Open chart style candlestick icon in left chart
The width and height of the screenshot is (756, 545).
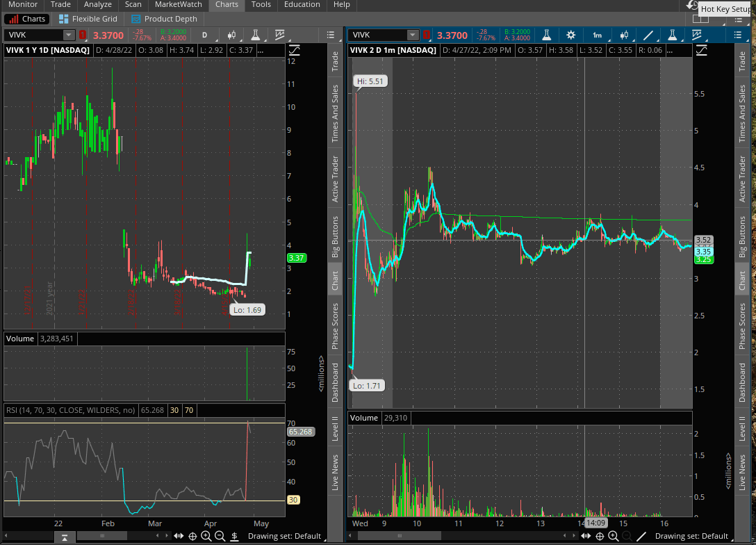point(232,35)
